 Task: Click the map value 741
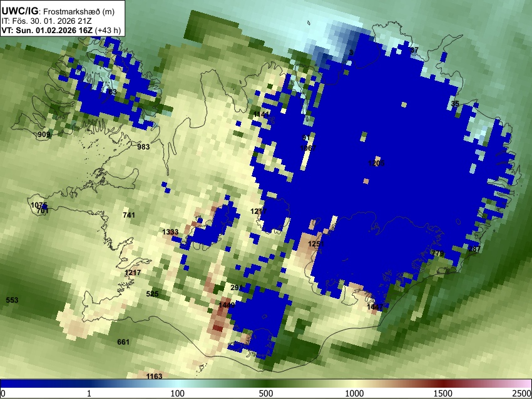pyautogui.click(x=128, y=215)
